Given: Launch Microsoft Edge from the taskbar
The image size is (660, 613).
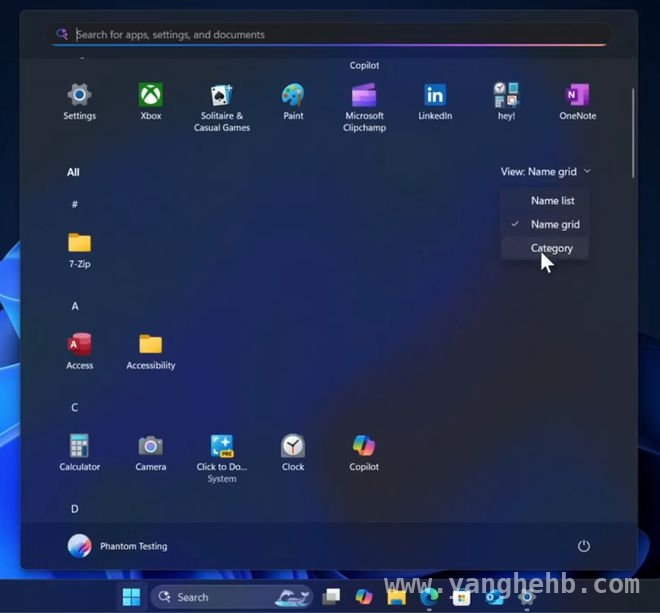Looking at the screenshot, I should point(429,597).
